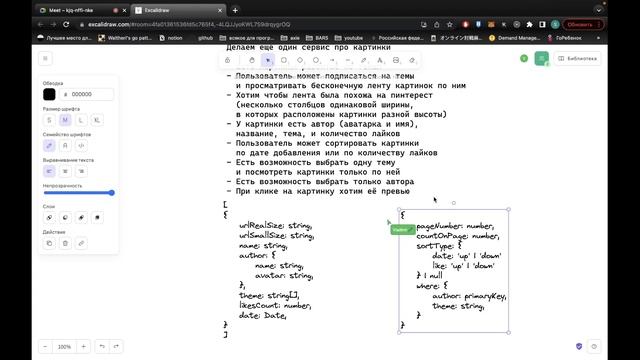Open the tab search dropdown arrow
Screen dimensions: 640x360
tap(598, 10)
